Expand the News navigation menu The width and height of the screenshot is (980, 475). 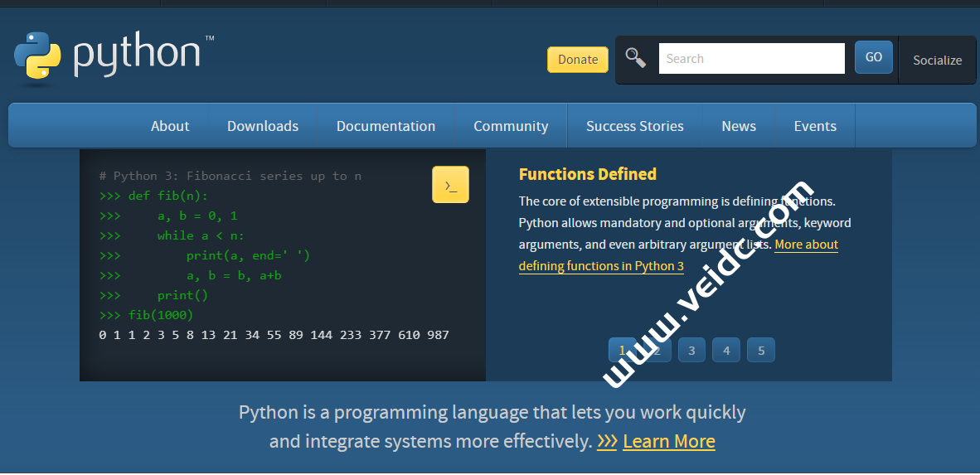(739, 126)
